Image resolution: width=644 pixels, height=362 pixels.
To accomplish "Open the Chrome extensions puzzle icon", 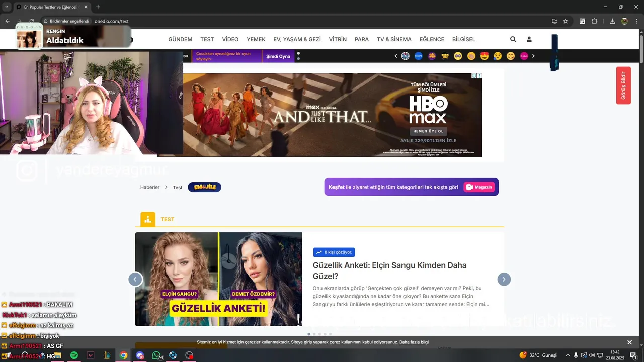I will (594, 21).
